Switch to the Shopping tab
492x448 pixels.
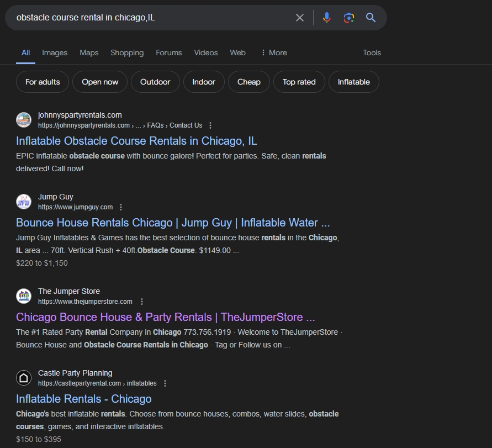[127, 52]
